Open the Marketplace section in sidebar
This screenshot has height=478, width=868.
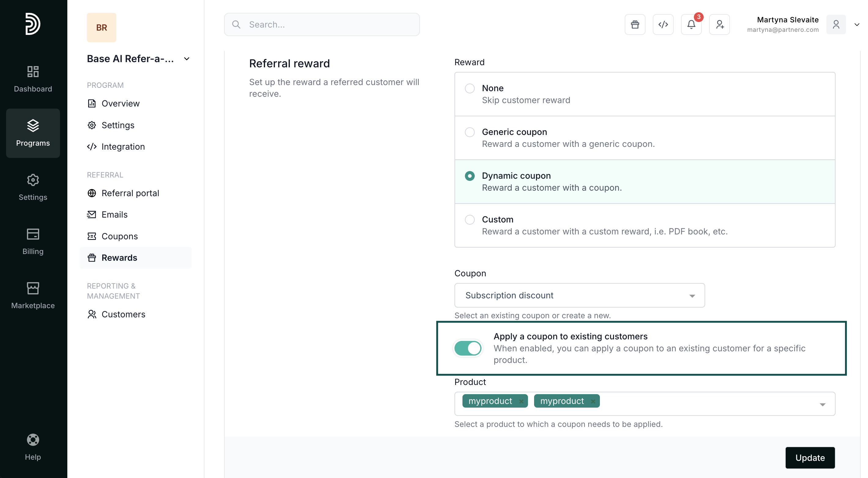pos(33,295)
